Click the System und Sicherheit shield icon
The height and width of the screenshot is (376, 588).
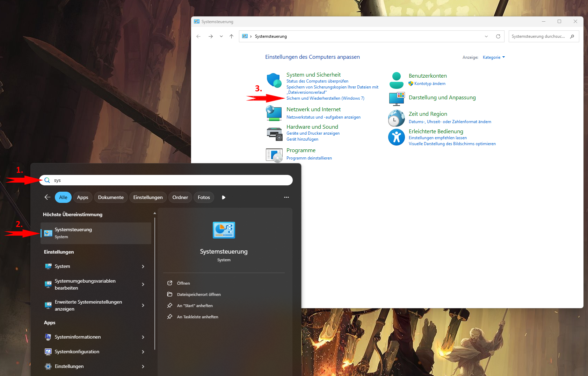[x=274, y=80]
